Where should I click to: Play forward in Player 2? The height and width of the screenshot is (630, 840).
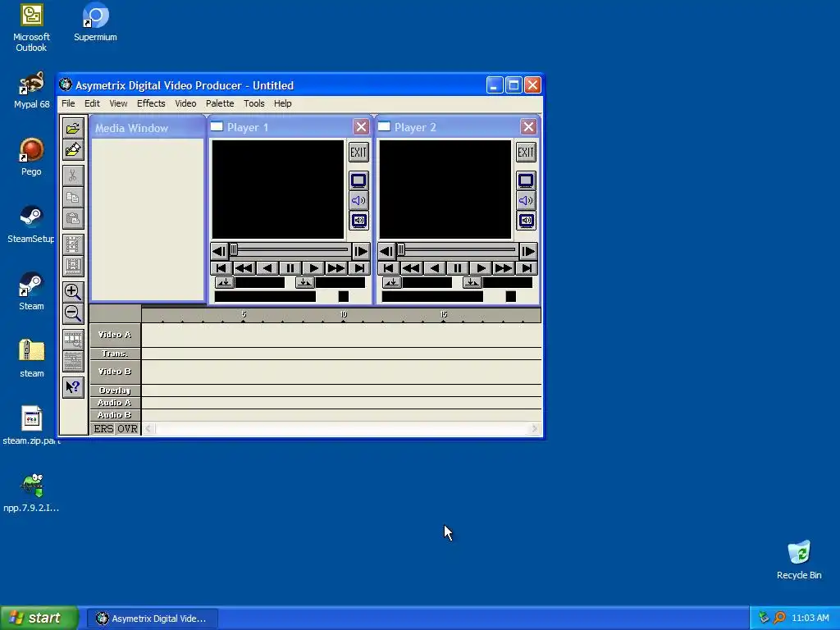pos(481,268)
